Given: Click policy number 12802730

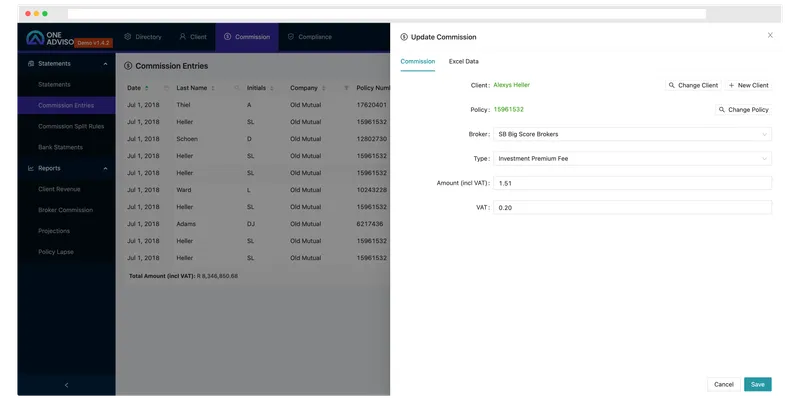Looking at the screenshot, I should pos(371,139).
